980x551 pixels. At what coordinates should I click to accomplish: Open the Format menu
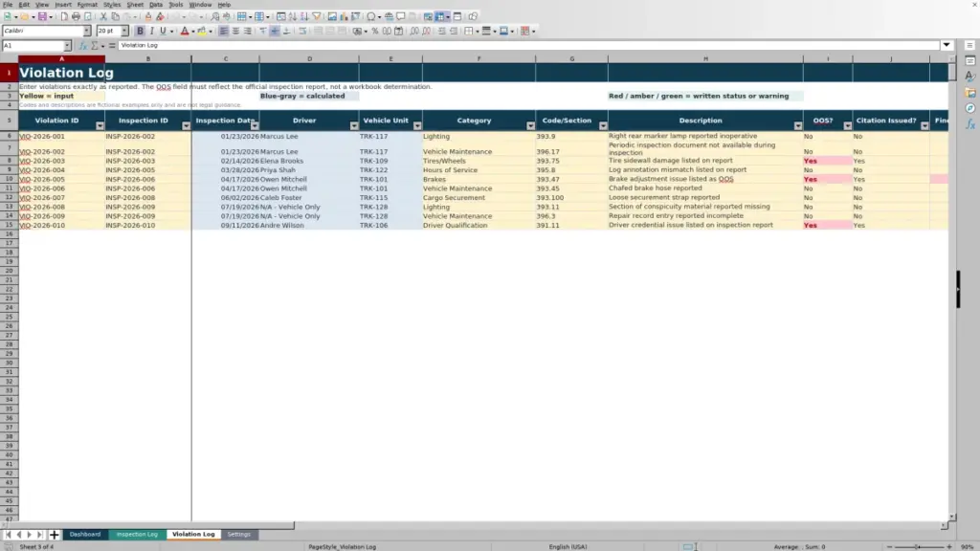click(87, 5)
